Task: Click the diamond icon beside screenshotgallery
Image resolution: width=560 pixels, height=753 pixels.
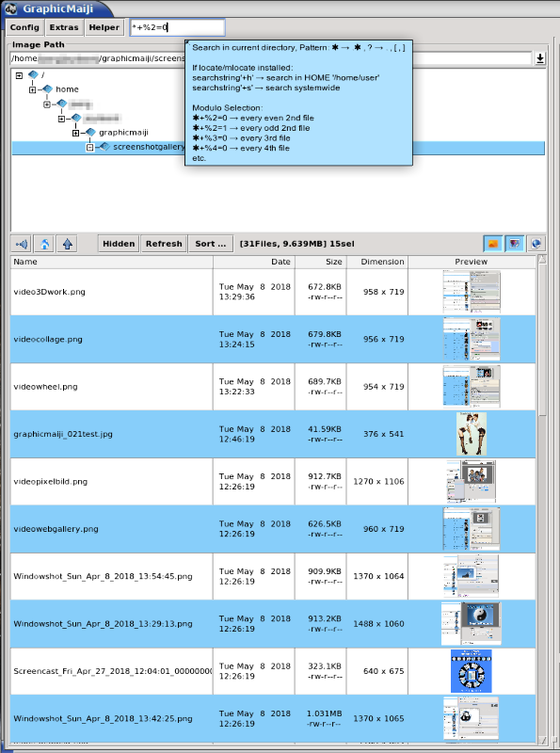Action: [x=104, y=147]
